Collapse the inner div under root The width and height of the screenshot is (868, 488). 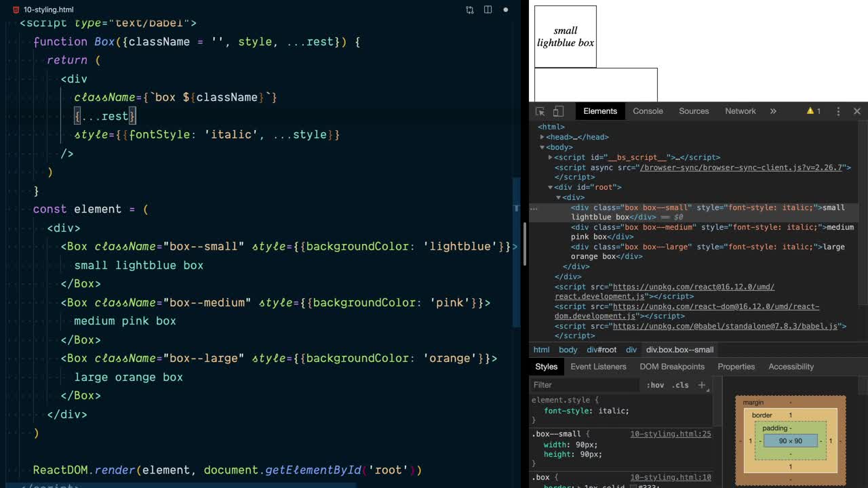(x=558, y=197)
